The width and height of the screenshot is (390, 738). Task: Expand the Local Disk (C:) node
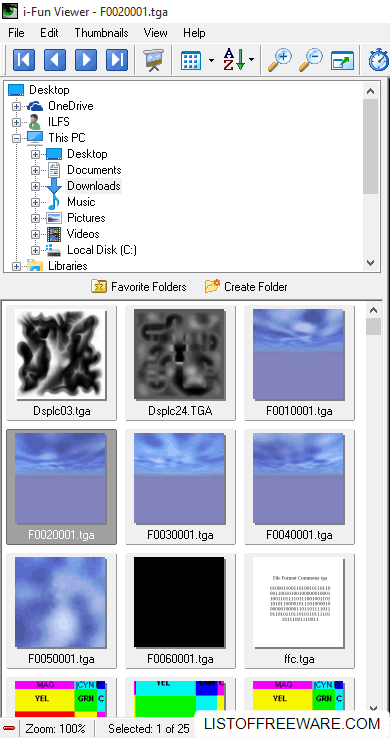35,250
